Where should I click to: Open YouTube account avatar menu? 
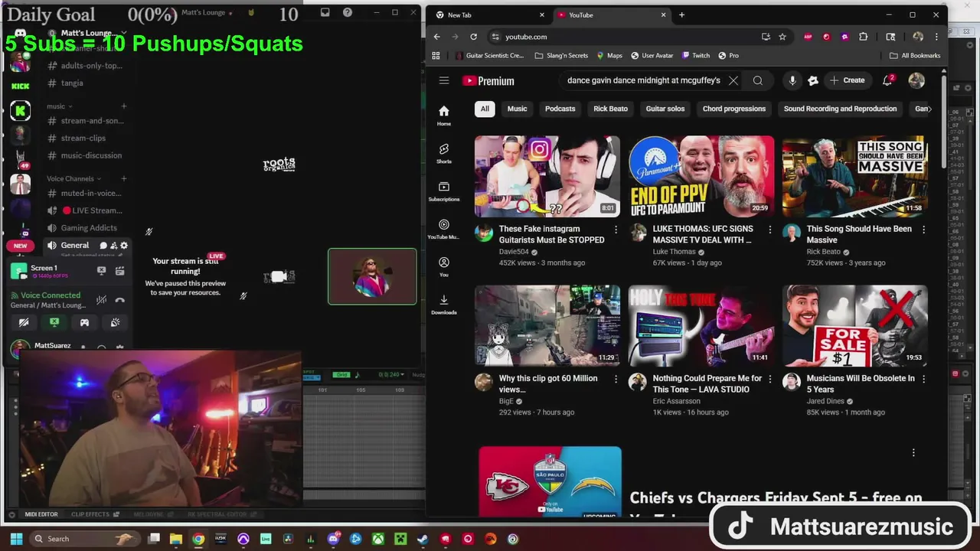916,80
